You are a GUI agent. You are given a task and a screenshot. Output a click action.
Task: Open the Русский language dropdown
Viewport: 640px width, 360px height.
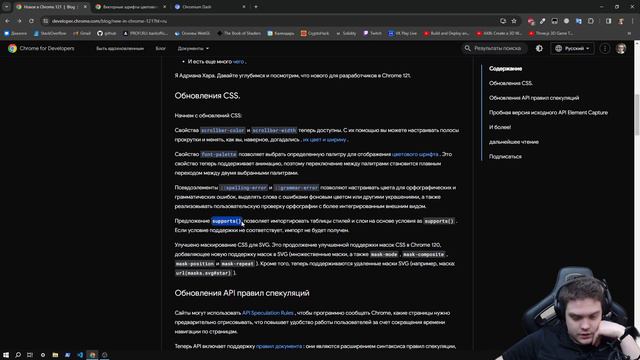tap(572, 48)
